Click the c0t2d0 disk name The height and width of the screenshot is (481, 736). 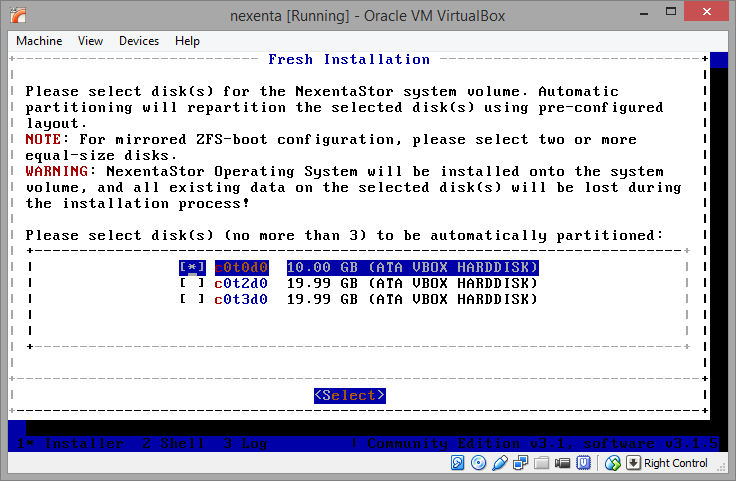(241, 283)
